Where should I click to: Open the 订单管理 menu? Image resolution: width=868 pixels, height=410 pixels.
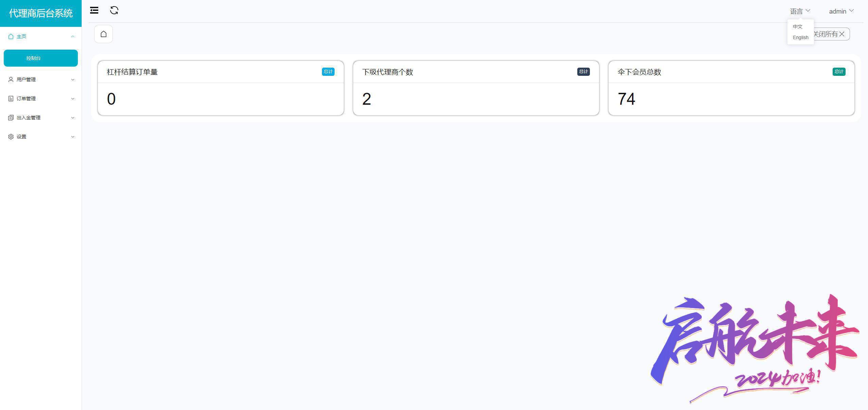(x=41, y=99)
